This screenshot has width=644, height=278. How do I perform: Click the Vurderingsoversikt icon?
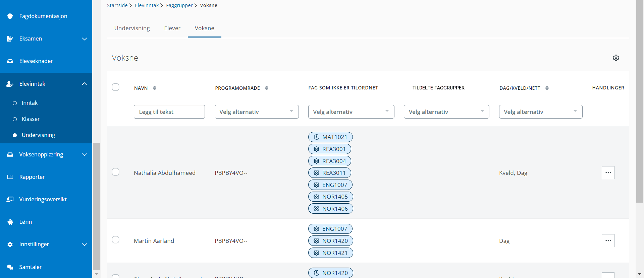click(10, 199)
